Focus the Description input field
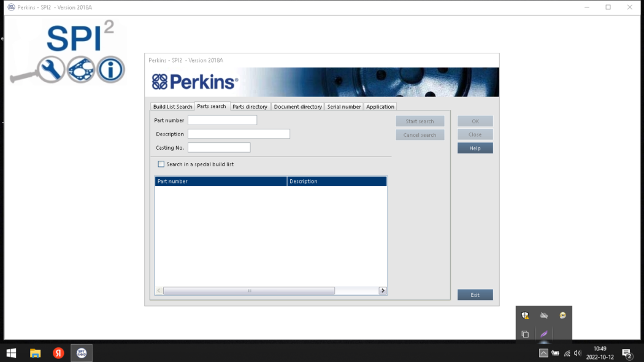644x362 pixels. point(239,134)
